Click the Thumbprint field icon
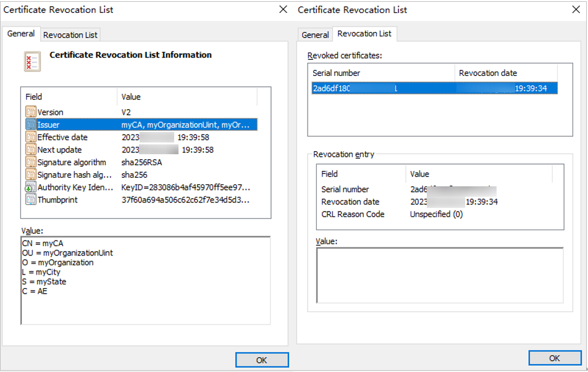 (31, 200)
